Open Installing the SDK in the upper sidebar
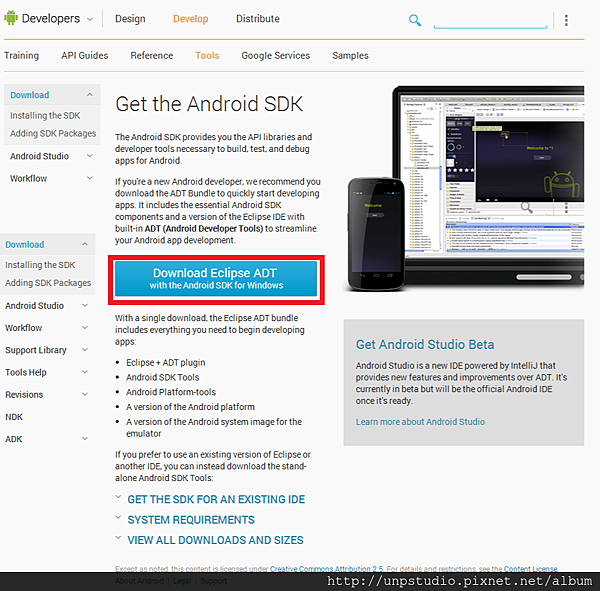 (45, 116)
